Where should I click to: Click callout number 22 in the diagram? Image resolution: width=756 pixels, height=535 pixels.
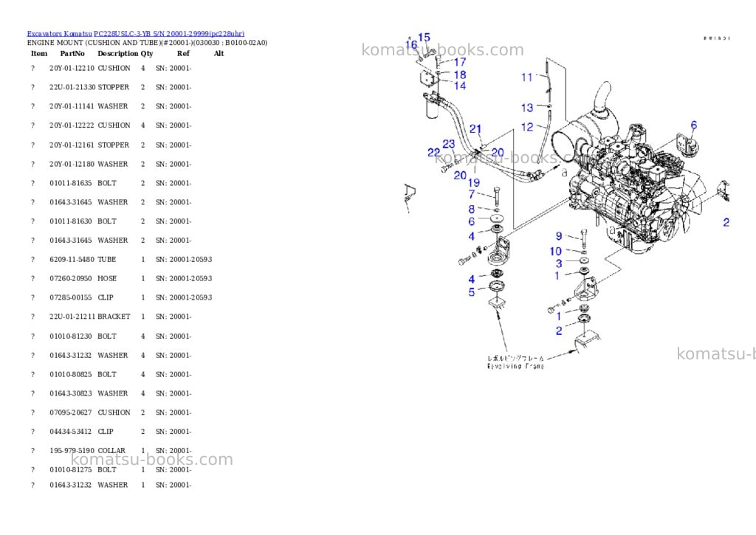coord(434,152)
